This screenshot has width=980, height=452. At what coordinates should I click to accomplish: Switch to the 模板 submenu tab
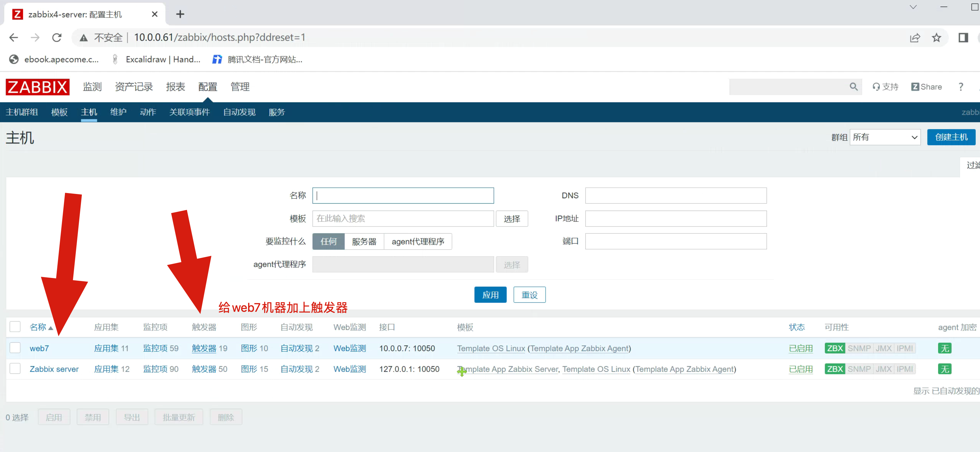(x=59, y=112)
